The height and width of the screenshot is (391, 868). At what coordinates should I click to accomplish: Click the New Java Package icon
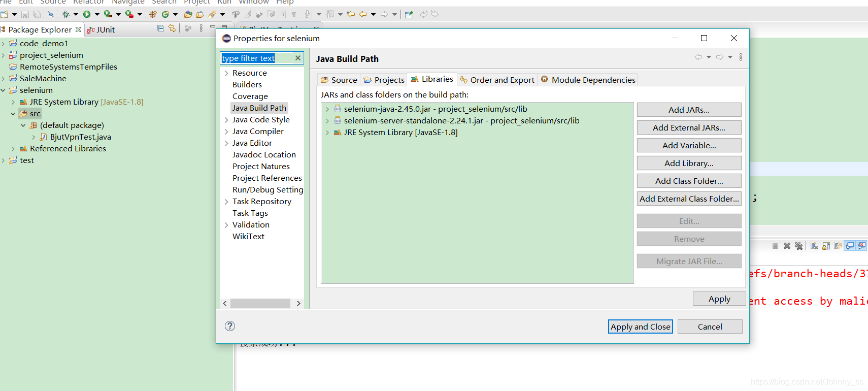153,14
